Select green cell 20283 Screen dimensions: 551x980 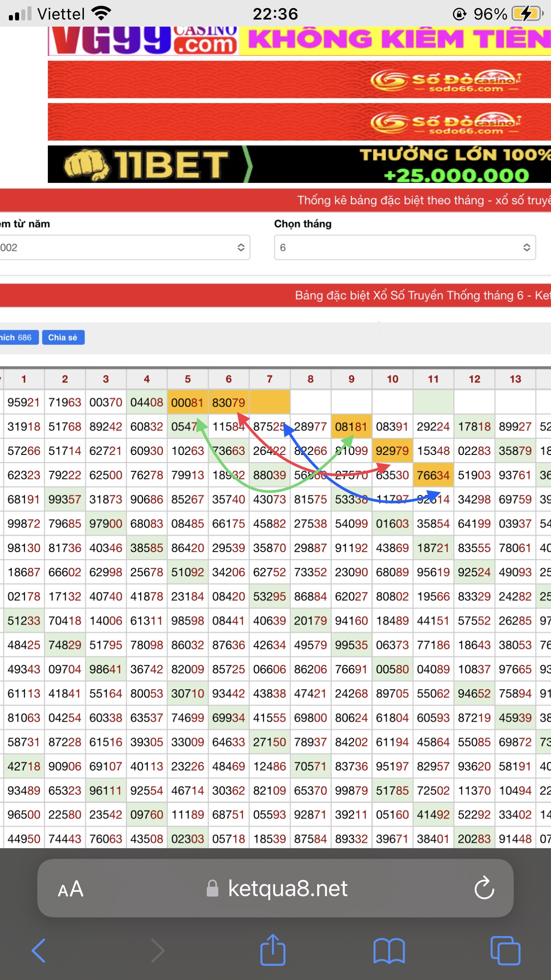pyautogui.click(x=474, y=839)
